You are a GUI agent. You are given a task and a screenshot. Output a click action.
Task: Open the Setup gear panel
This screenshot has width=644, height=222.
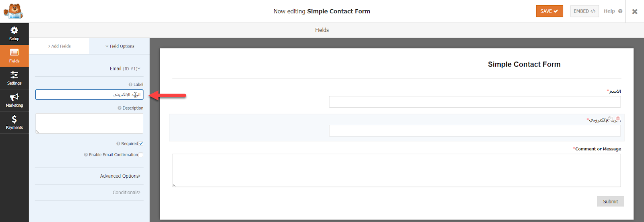(x=14, y=33)
